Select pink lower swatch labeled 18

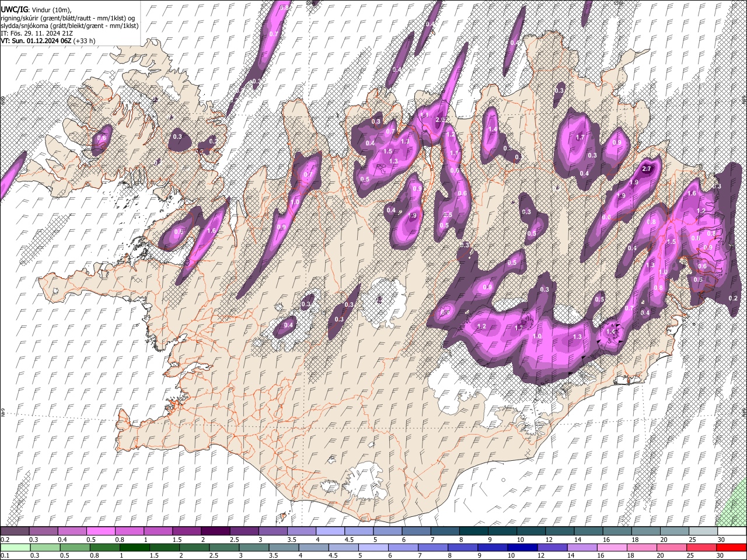[641, 547]
